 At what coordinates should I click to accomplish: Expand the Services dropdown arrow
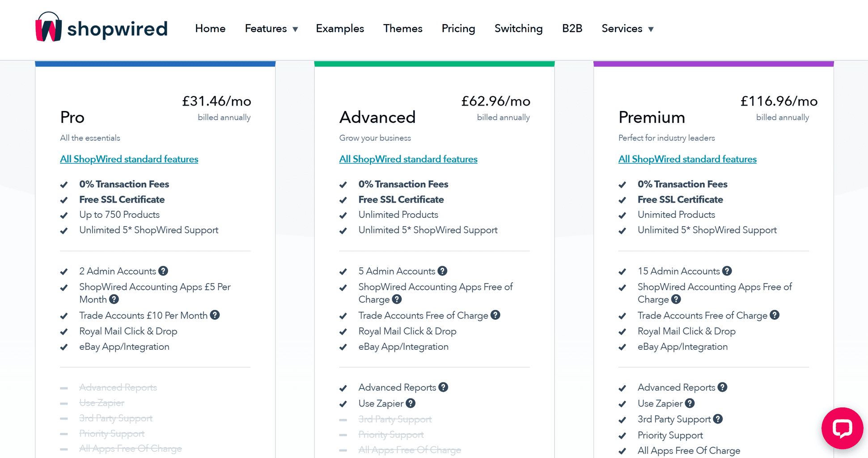pos(651,30)
